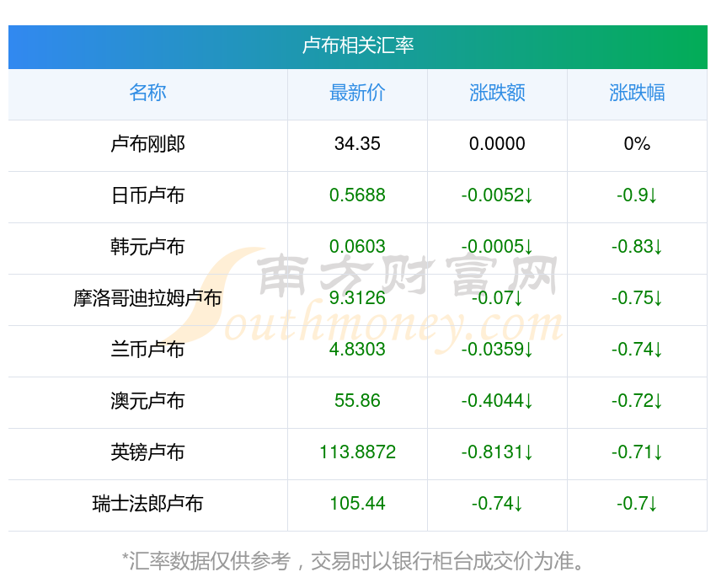Select the 涨跌额 column header

tap(497, 93)
